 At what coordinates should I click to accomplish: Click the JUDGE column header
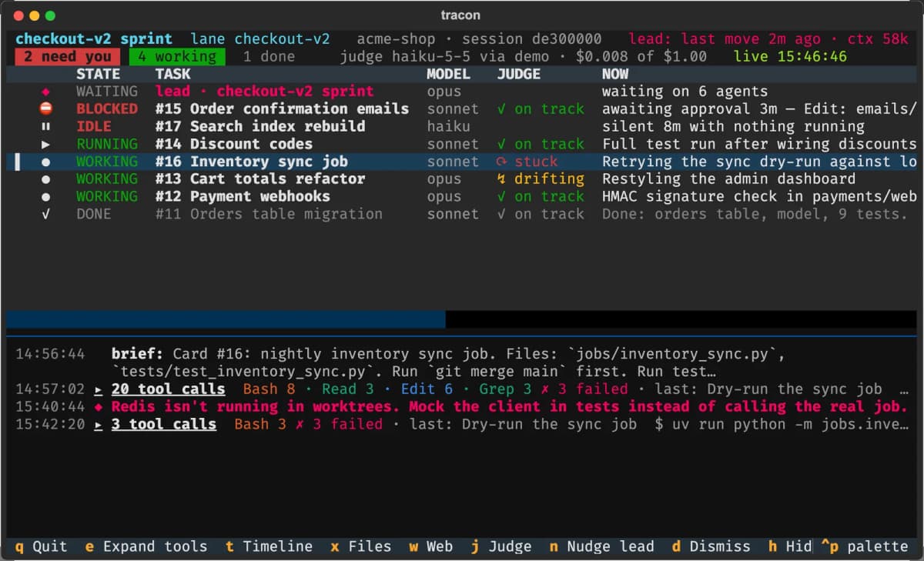[x=519, y=74]
